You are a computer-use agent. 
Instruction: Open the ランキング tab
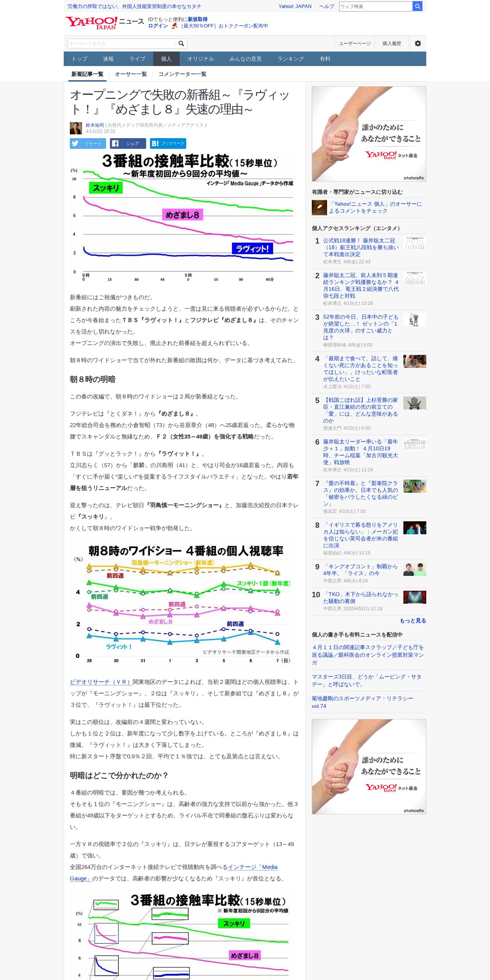tap(291, 59)
